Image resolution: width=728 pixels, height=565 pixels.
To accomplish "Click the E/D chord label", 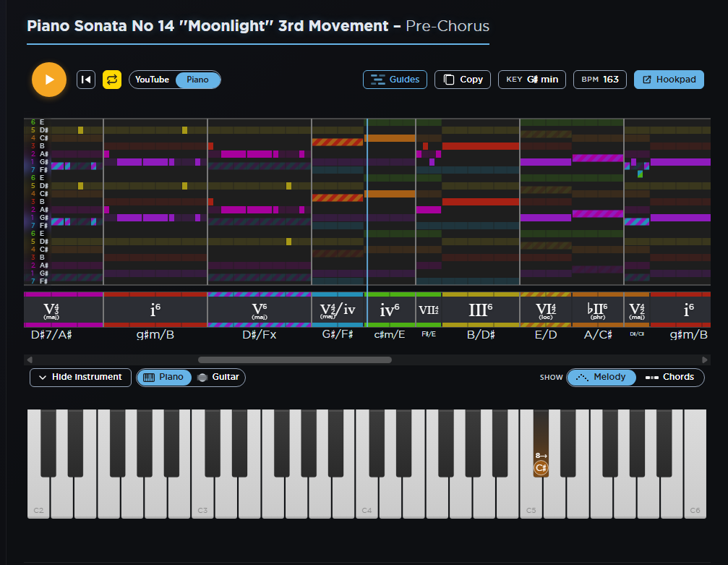I will (x=546, y=335).
